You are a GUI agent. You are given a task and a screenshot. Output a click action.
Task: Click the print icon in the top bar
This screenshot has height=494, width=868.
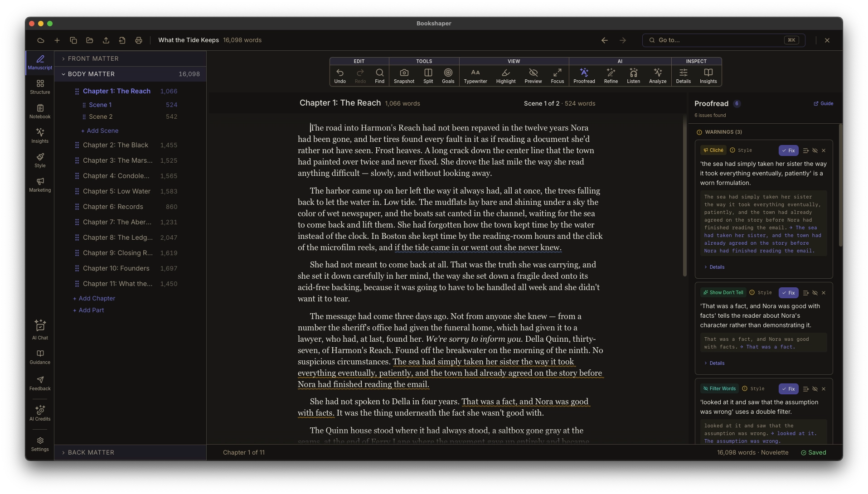click(x=139, y=40)
